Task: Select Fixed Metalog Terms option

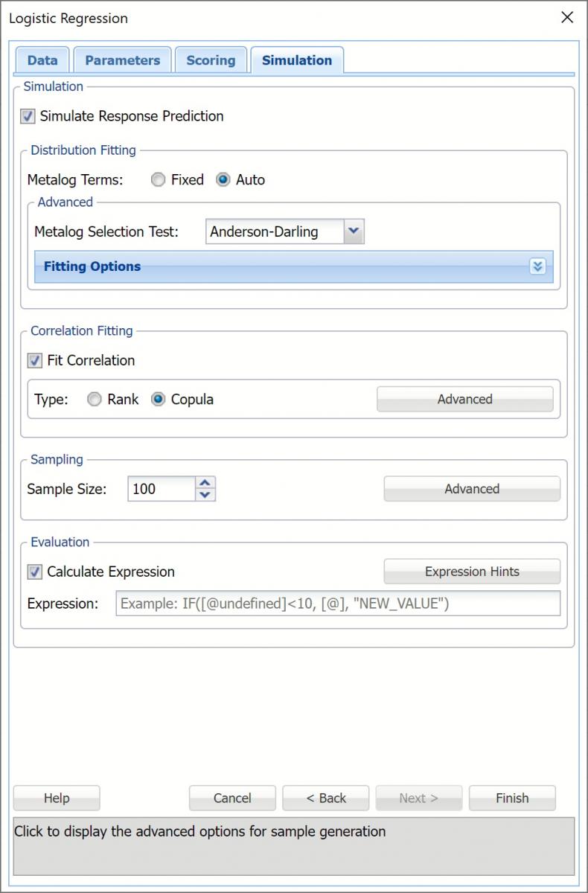Action: point(158,180)
